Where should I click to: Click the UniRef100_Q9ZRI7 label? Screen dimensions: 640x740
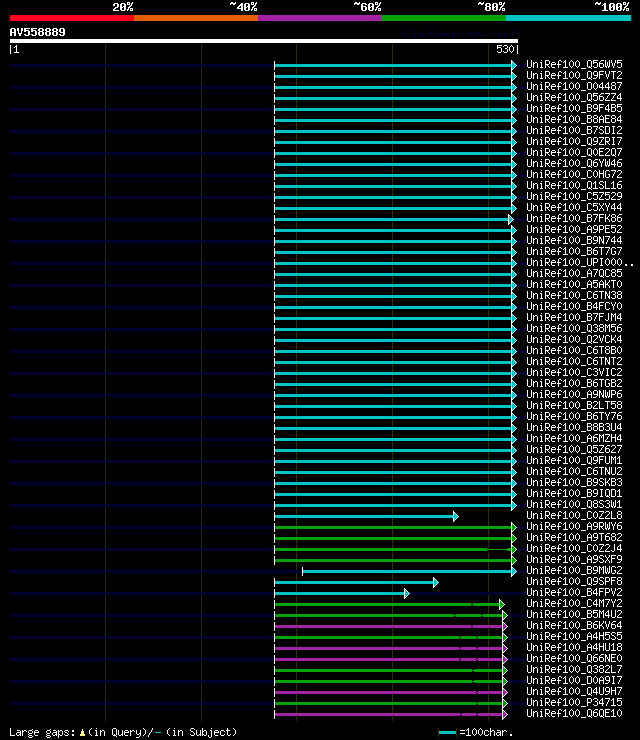tap(574, 142)
